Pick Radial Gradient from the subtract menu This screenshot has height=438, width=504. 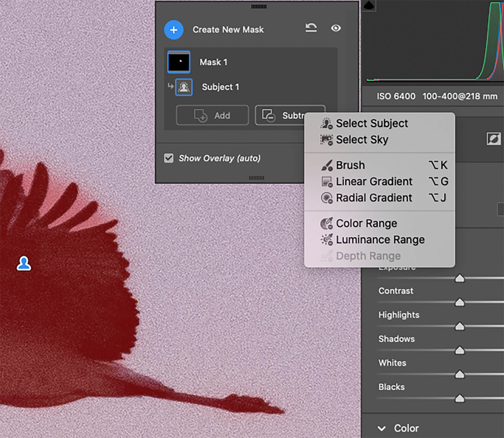click(x=374, y=198)
